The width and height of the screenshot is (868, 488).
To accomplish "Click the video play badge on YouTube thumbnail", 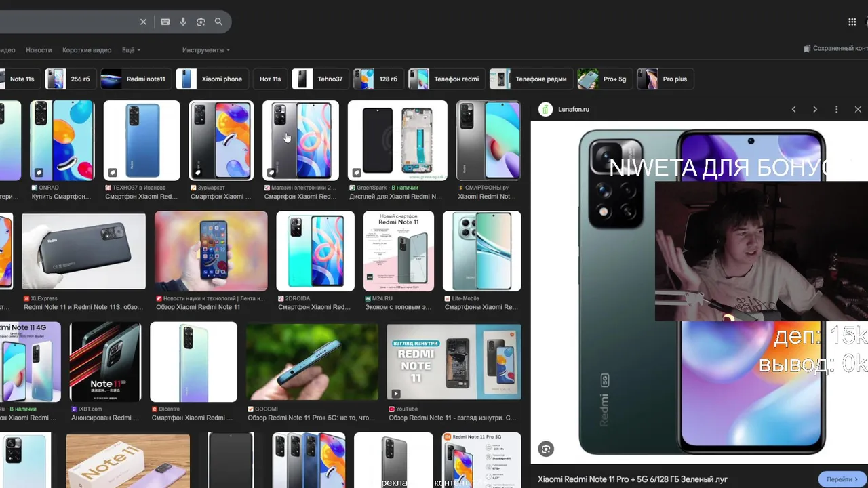I will coord(395,393).
